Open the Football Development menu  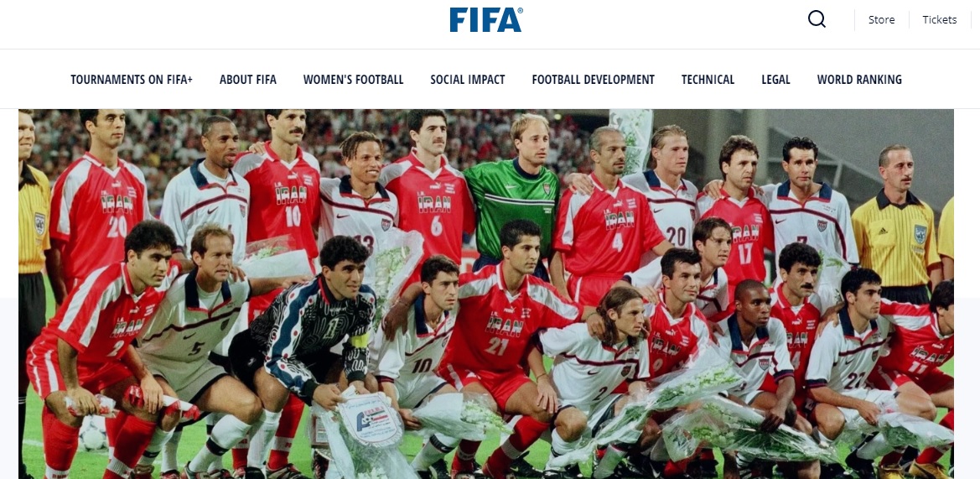tap(594, 80)
